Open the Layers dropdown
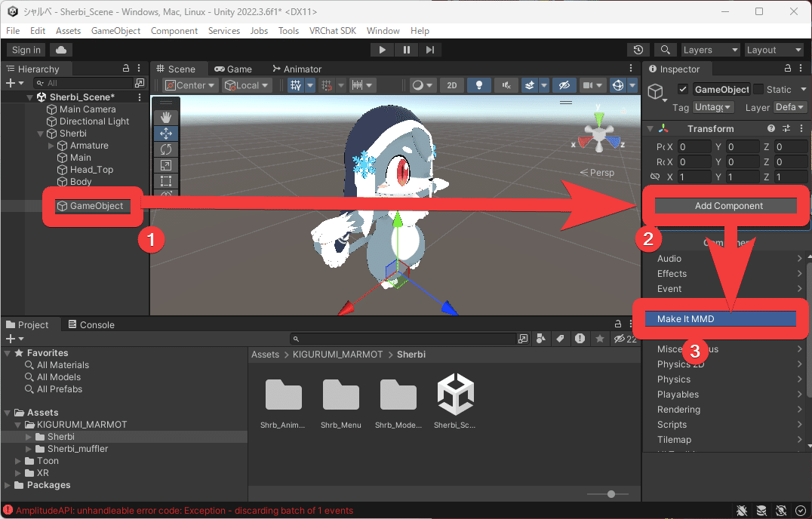This screenshot has height=519, width=812. (710, 50)
